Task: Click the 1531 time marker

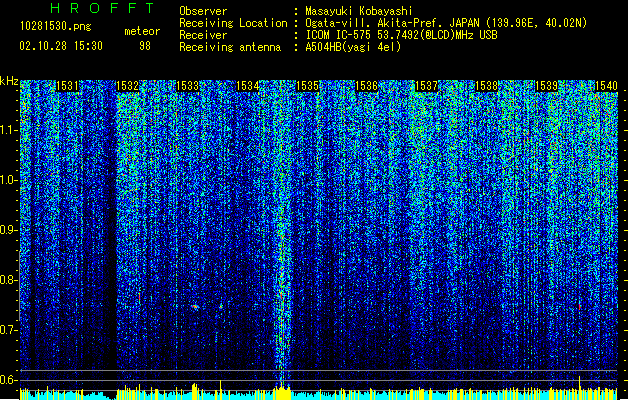Action: (x=67, y=86)
